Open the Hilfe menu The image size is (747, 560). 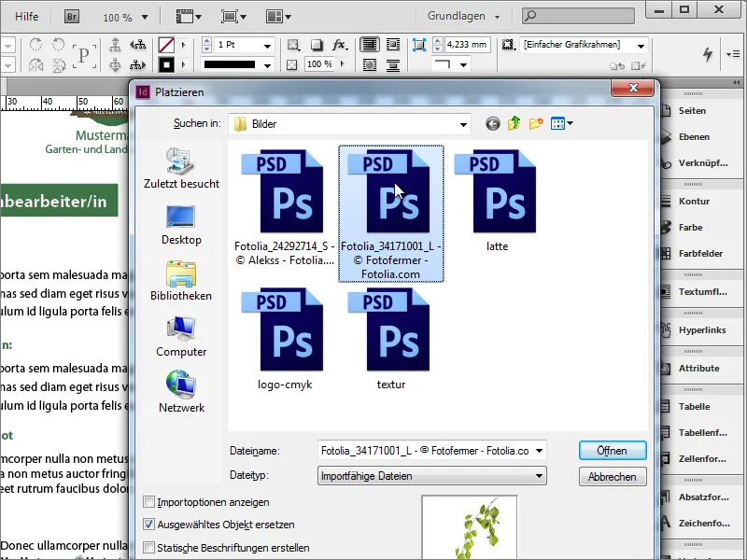[x=26, y=17]
